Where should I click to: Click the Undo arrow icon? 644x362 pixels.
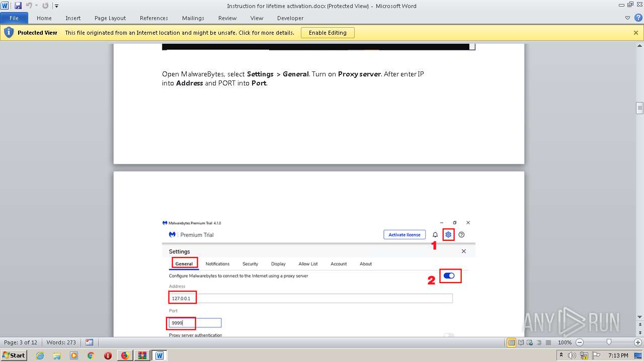tap(29, 6)
